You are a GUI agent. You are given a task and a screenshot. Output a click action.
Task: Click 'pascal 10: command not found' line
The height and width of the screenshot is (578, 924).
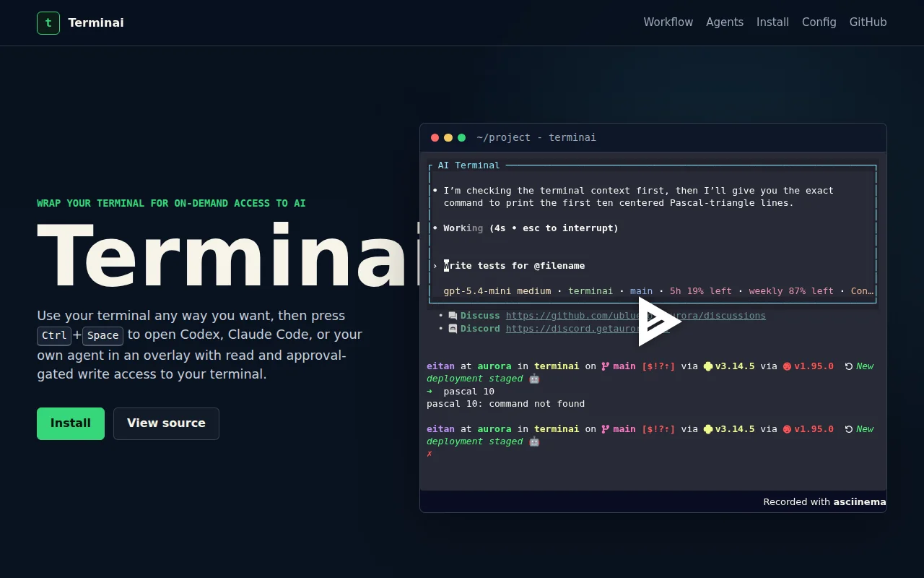click(505, 404)
